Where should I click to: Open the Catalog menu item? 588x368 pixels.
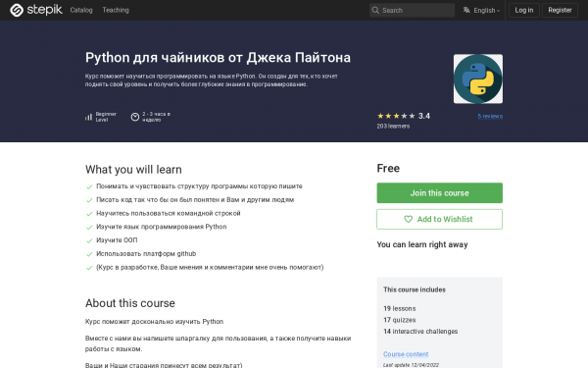pyautogui.click(x=81, y=10)
